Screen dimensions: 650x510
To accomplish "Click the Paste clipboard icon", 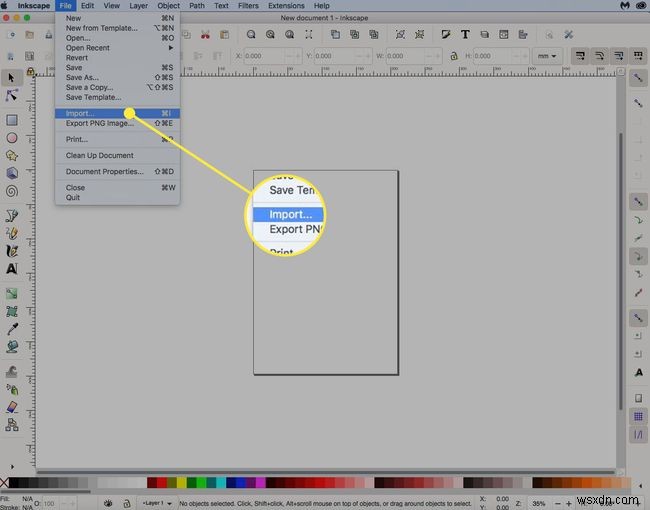I will click(224, 34).
